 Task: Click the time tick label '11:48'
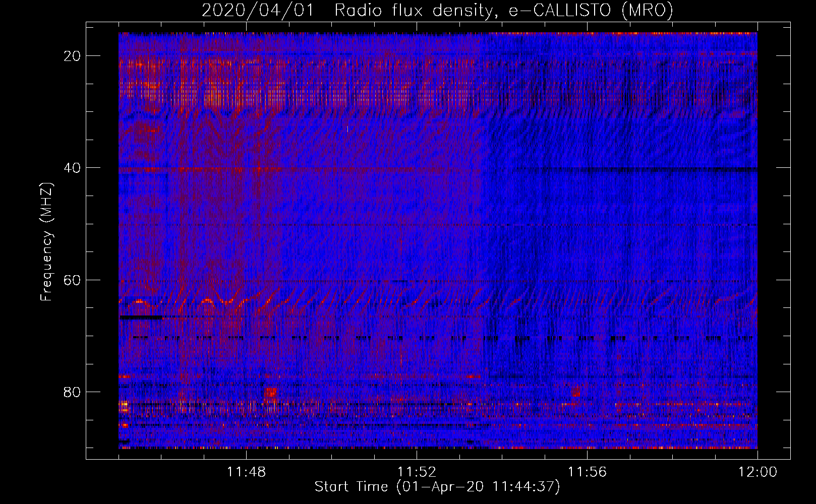pos(246,472)
